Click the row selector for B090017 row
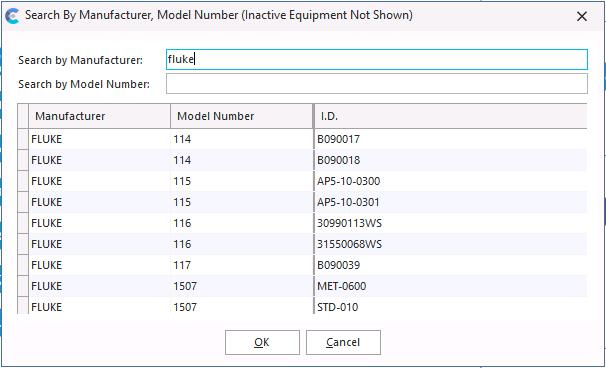 point(23,139)
